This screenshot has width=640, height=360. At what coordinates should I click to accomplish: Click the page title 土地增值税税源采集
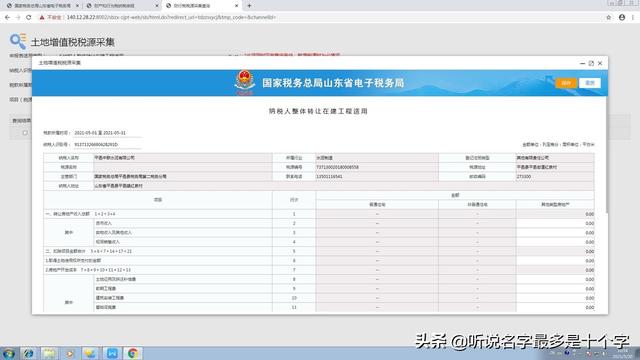point(73,42)
